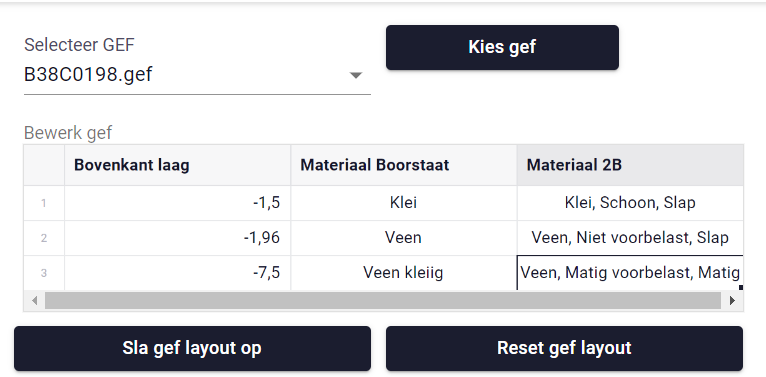
Task: Select the cell with value -1,96
Action: (x=177, y=238)
